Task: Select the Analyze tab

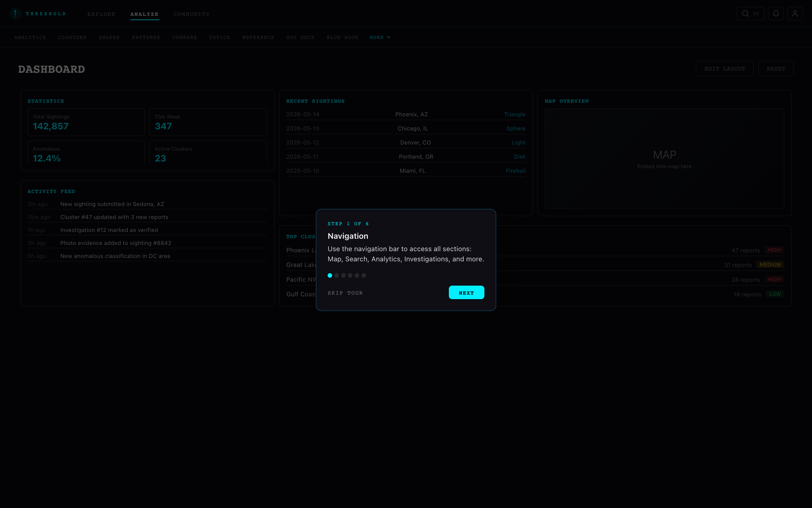Action: (x=145, y=14)
